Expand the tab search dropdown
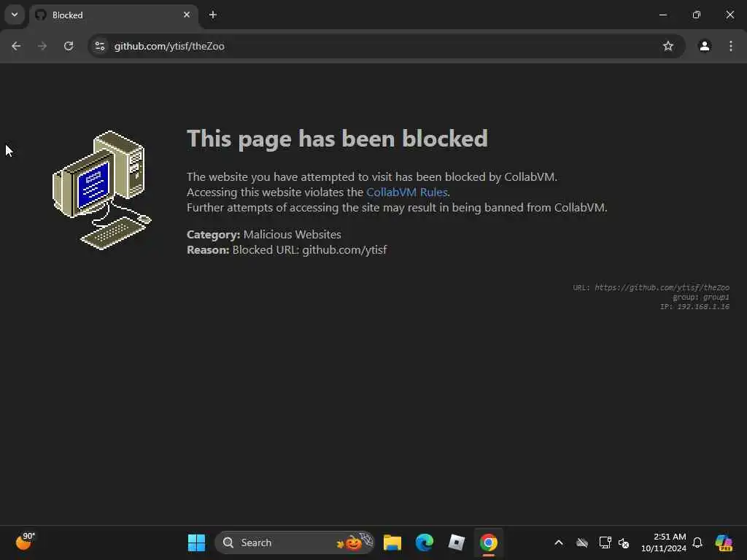 15,15
